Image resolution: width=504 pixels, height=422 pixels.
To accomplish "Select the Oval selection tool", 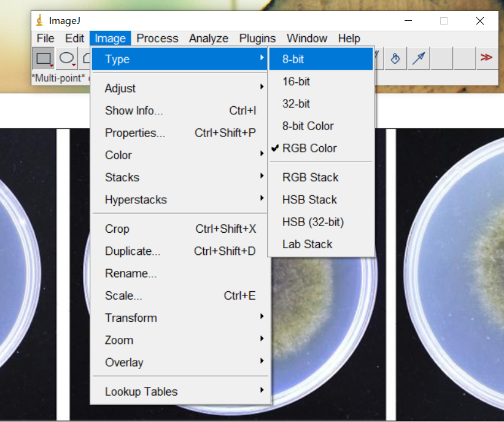I will (66, 59).
